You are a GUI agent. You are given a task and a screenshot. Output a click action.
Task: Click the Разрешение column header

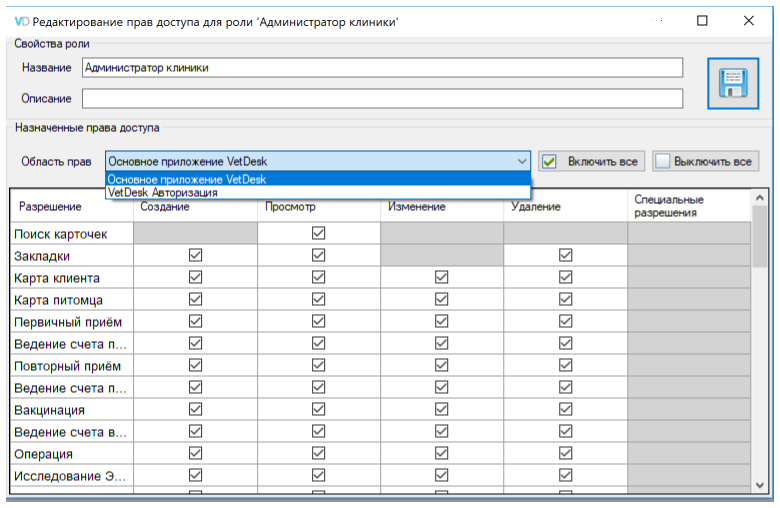click(72, 206)
